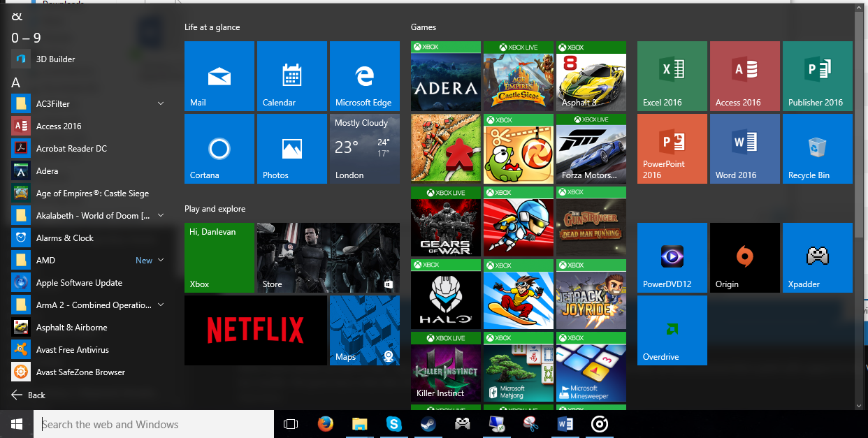
Task: Open Task View on the taskbar
Action: [x=291, y=424]
